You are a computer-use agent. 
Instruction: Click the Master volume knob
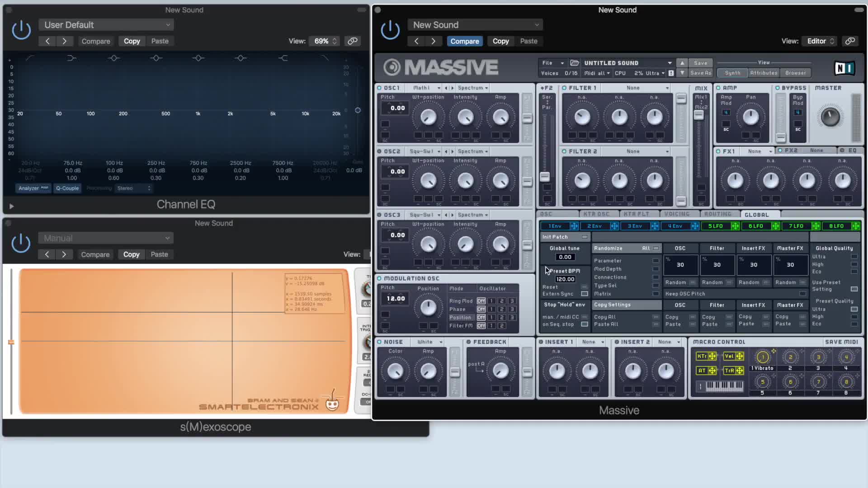point(830,117)
